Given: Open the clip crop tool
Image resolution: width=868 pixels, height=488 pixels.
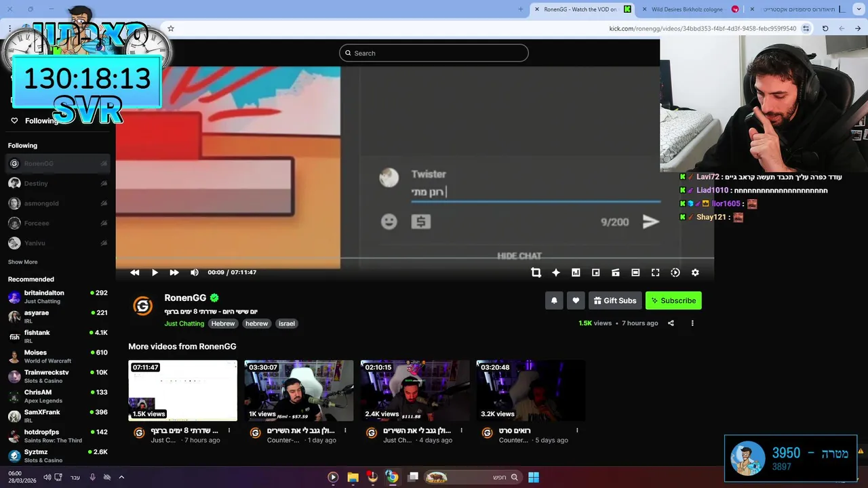Looking at the screenshot, I should point(536,272).
